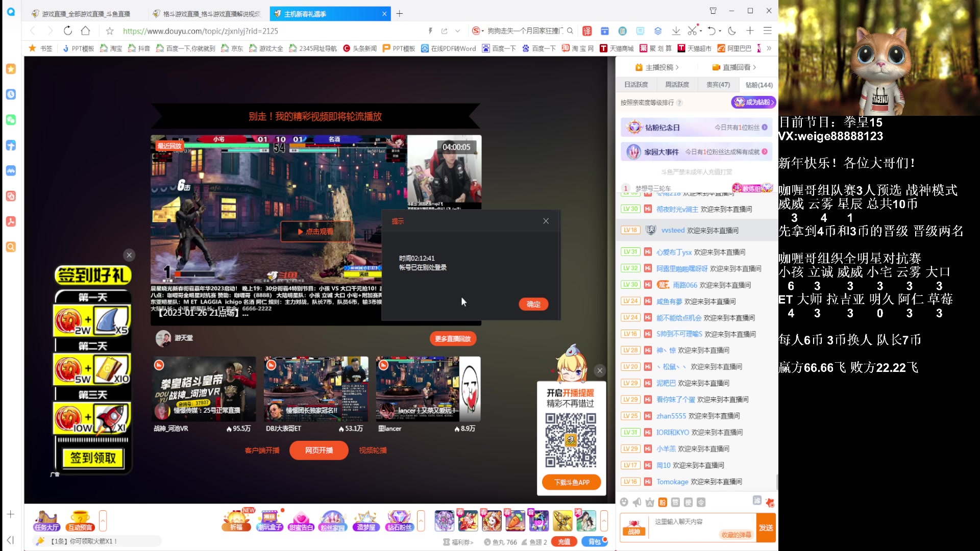Click the 网页开播 button
This screenshot has width=980, height=551.
(319, 450)
